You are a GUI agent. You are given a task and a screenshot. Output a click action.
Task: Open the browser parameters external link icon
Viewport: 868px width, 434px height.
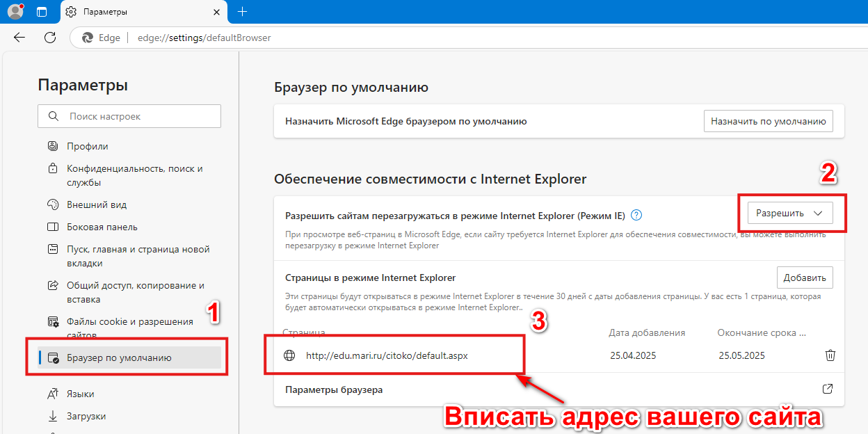(828, 389)
